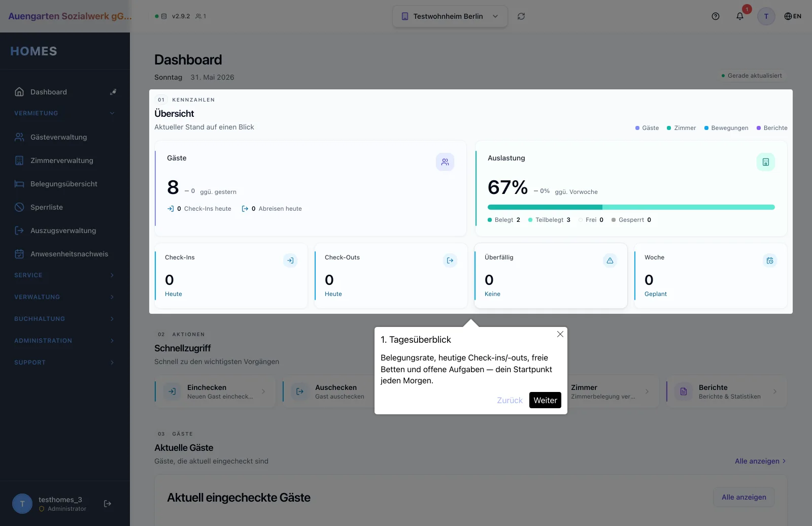Viewport: 812px width, 526px height.
Task: Open the Testwohnheim Berlin facility dropdown
Action: click(450, 16)
